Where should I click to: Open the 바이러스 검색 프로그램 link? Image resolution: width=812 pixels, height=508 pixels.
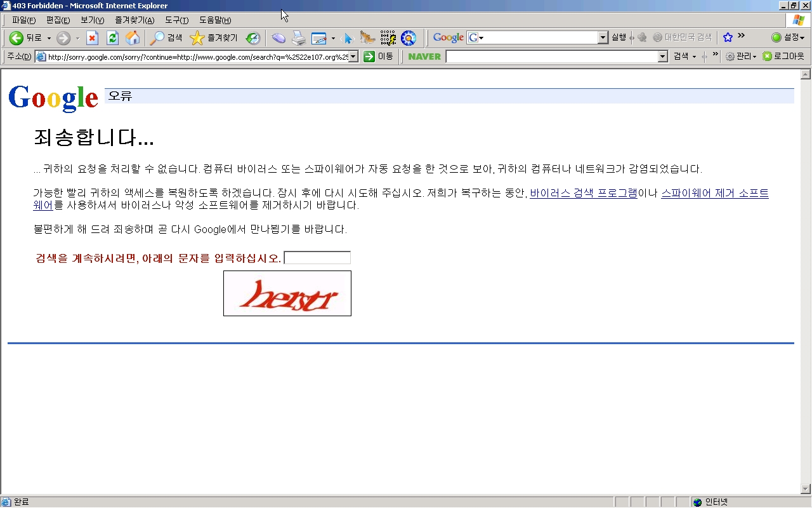(x=584, y=193)
